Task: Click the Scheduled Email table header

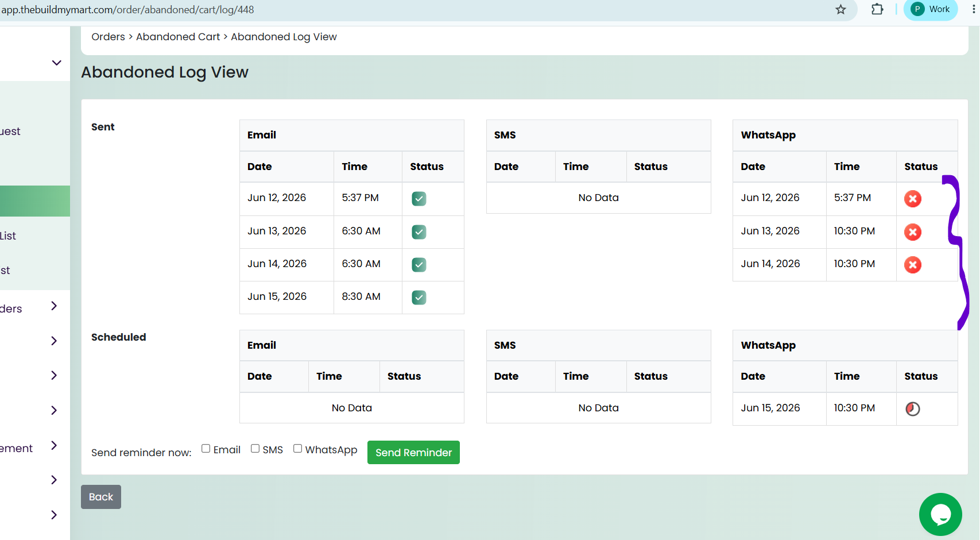Action: (351, 345)
